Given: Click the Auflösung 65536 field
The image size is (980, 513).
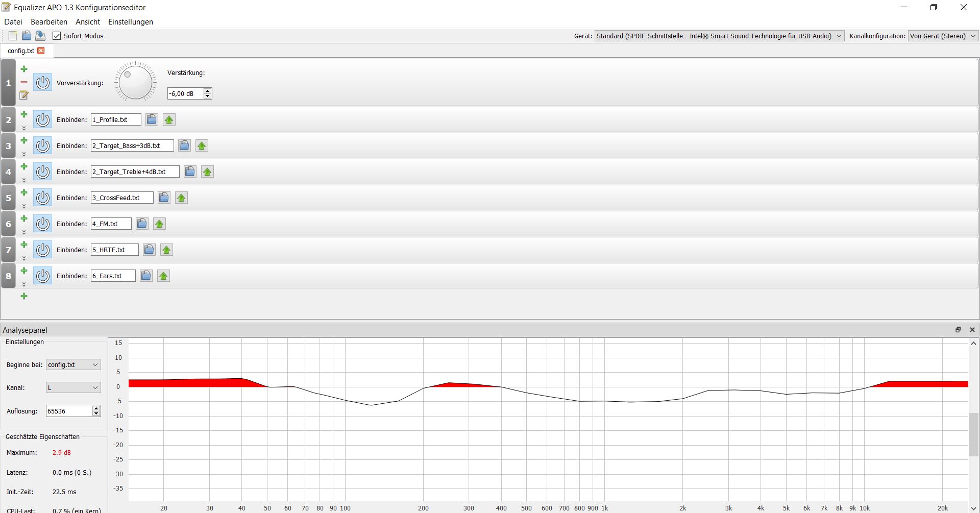Looking at the screenshot, I should tap(69, 411).
